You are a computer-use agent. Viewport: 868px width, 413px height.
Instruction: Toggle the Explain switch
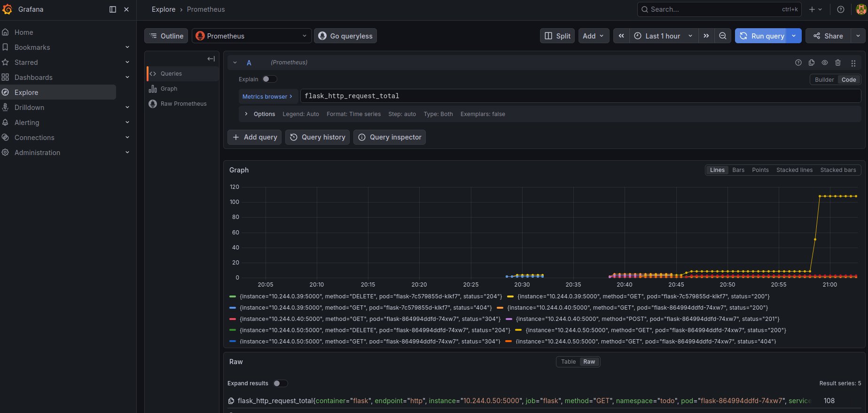[x=270, y=79]
